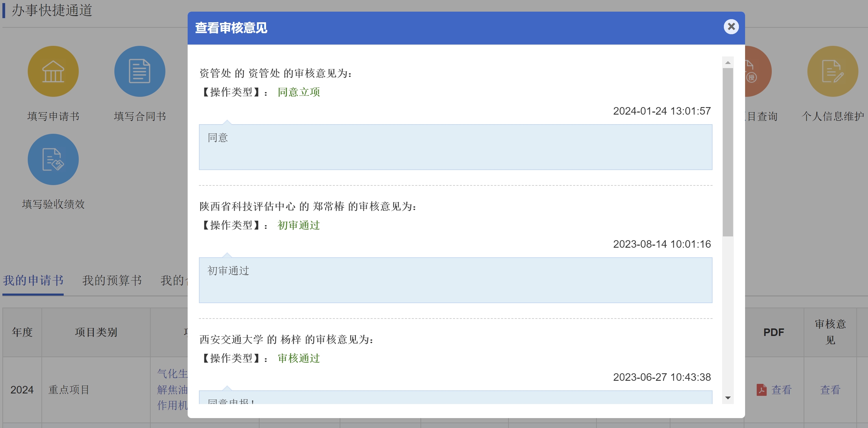Open the 审核意见 查看 link
The image size is (868, 428).
[830, 390]
